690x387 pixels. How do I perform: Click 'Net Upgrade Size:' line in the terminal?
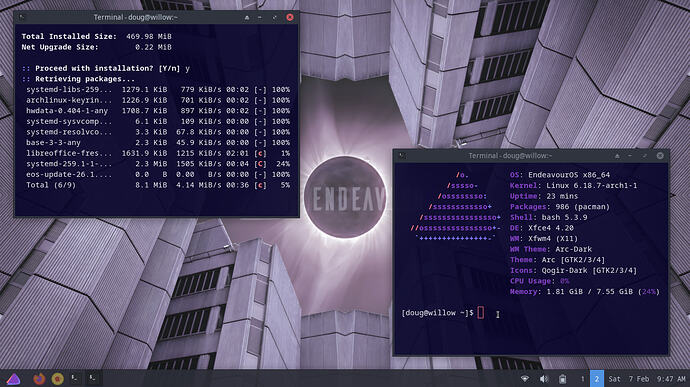96,47
